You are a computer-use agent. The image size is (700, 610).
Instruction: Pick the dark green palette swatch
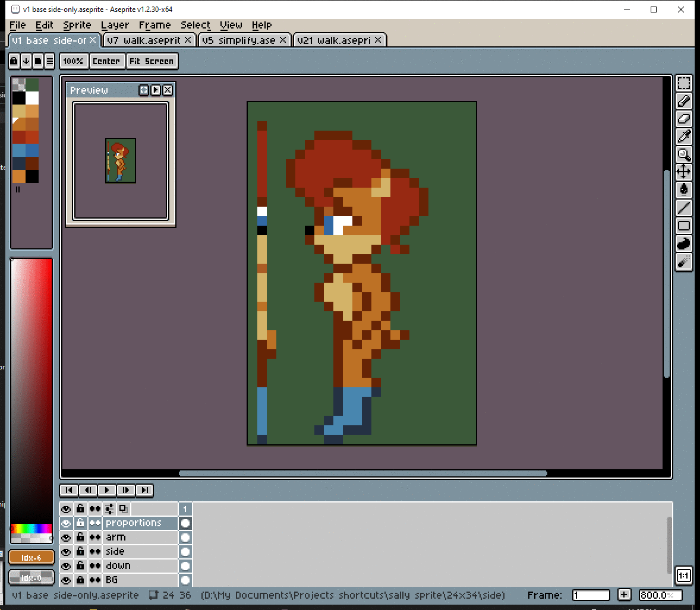click(x=32, y=84)
